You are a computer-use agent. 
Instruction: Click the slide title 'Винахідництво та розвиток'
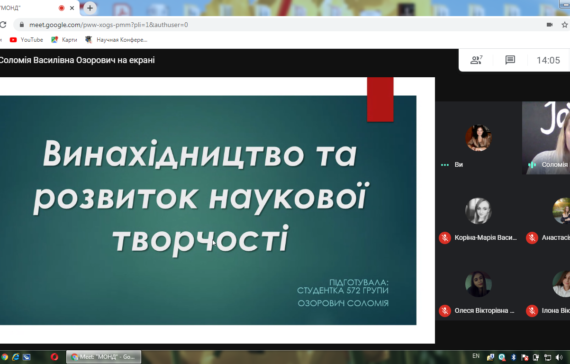(x=200, y=175)
